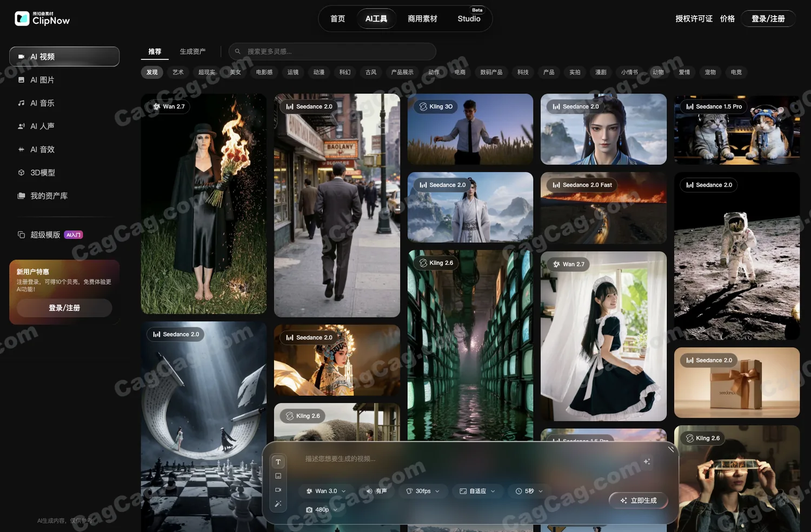This screenshot has height=532, width=811.
Task: Open the 自适应 aspect ratio dropdown
Action: click(477, 491)
